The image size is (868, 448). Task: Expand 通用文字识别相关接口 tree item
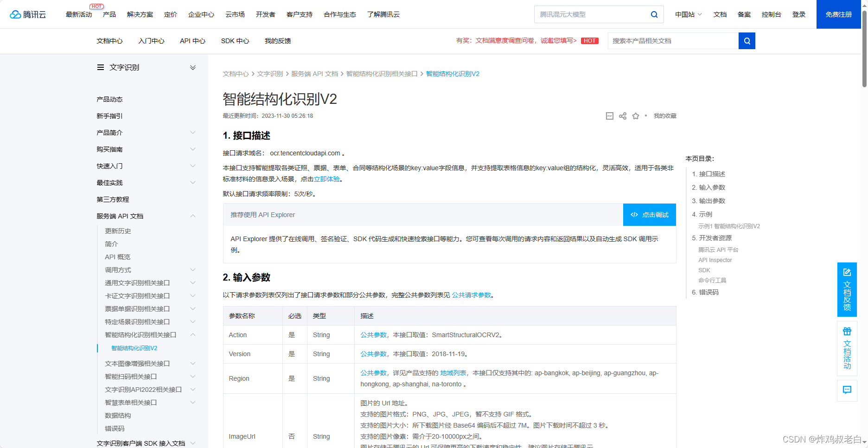coord(193,283)
